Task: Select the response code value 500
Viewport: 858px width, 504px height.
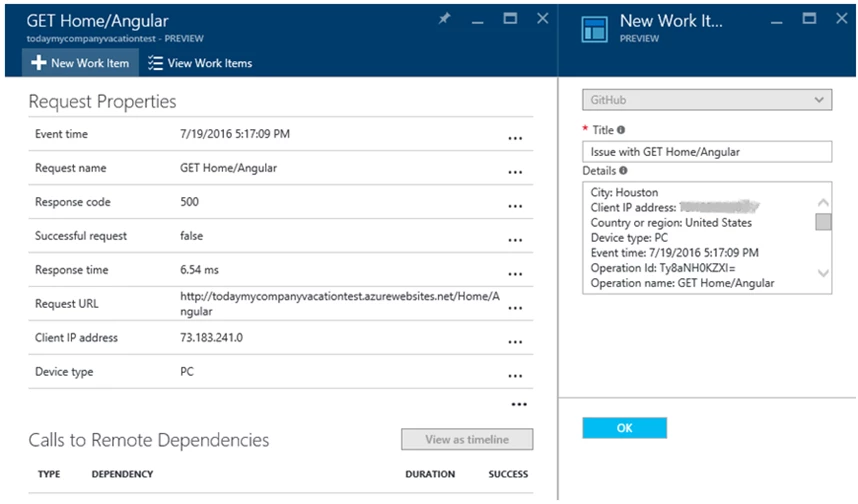Action: pos(189,202)
